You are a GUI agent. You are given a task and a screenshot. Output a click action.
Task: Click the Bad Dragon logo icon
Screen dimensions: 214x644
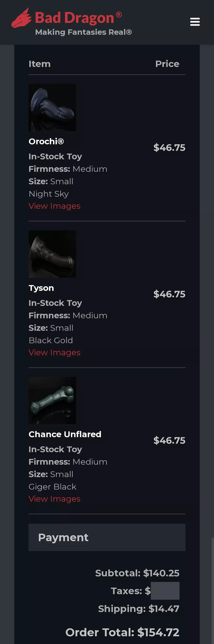coord(21,18)
